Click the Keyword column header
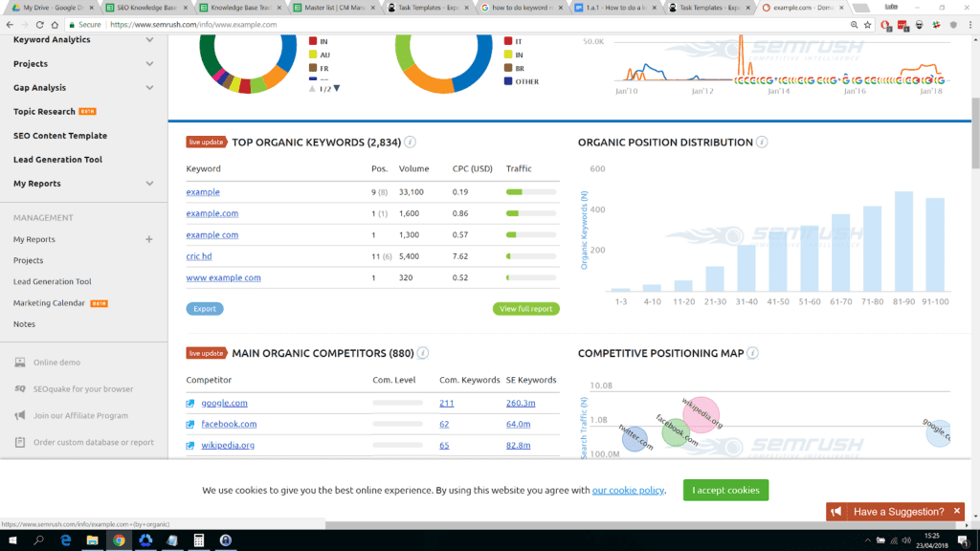The height and width of the screenshot is (551, 980). (203, 169)
